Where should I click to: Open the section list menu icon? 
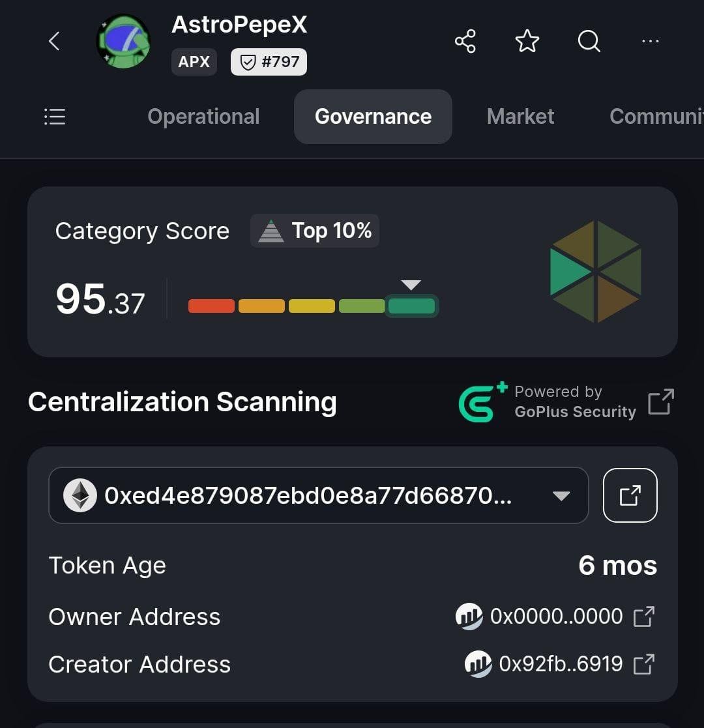point(54,117)
